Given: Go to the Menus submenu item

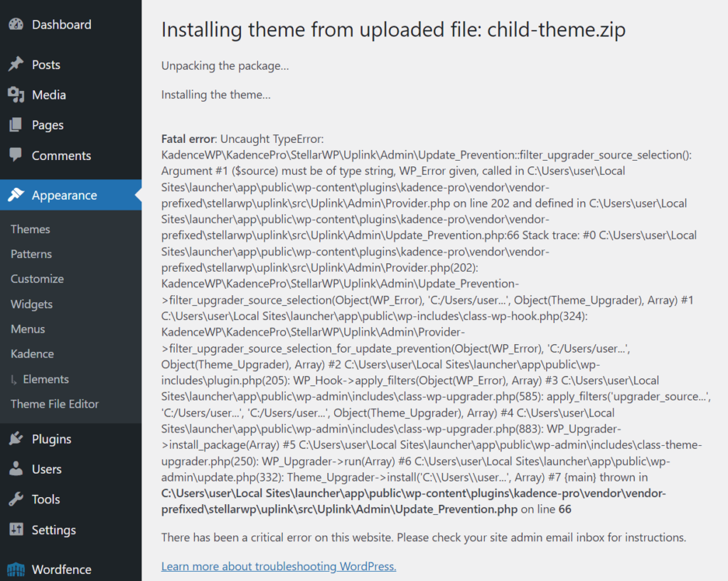Looking at the screenshot, I should 28,329.
